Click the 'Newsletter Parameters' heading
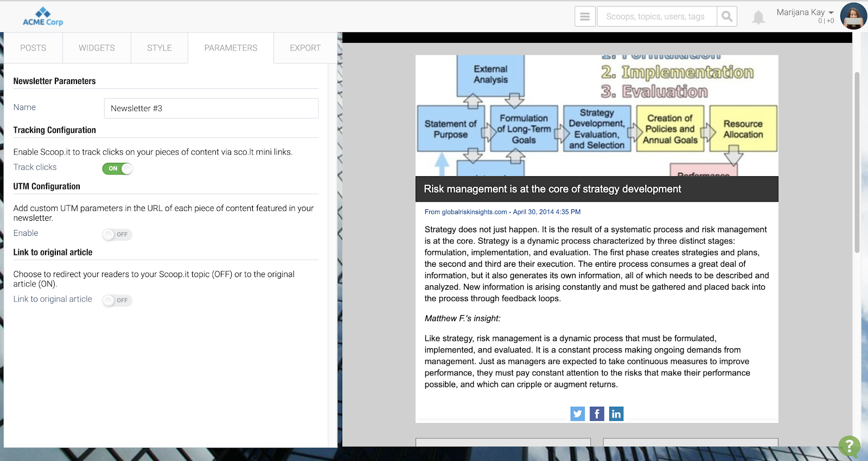This screenshot has width=868, height=461. click(x=54, y=81)
